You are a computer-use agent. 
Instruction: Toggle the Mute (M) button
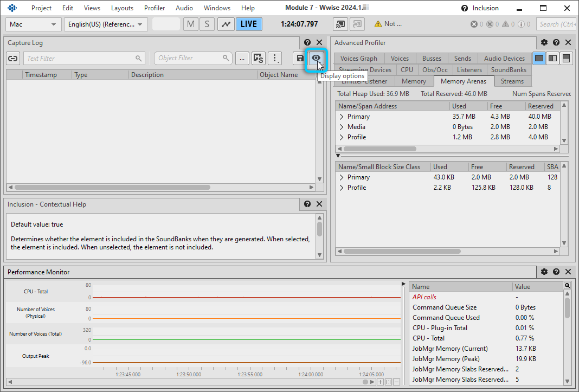coord(191,24)
